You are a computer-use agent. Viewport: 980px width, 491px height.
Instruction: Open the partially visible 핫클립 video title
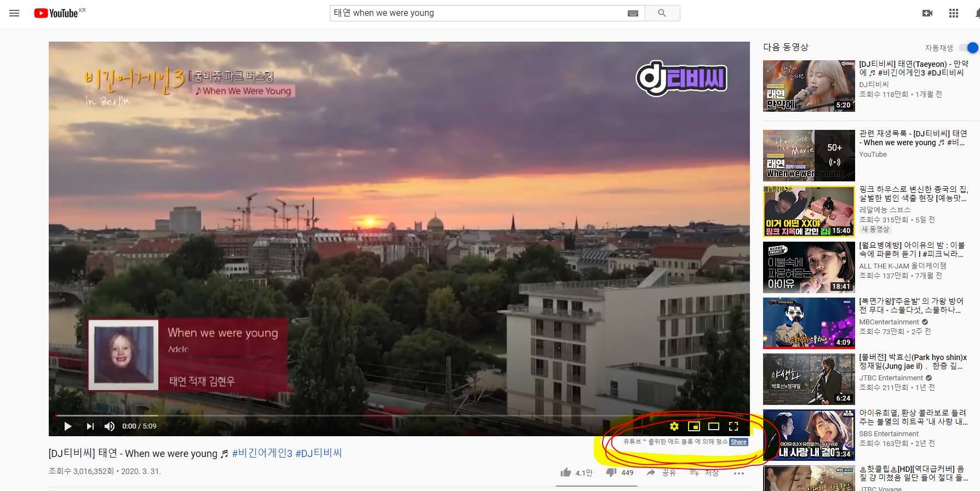[x=914, y=473]
